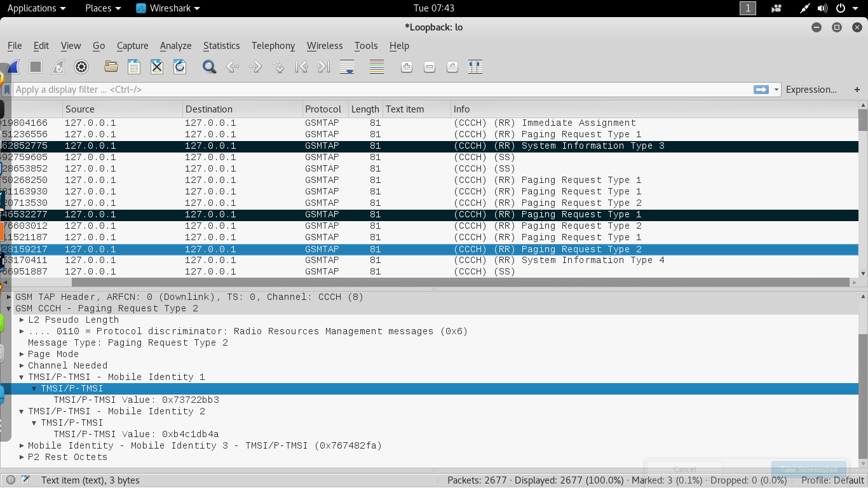
Task: Open the capture options gear icon
Action: [81, 67]
